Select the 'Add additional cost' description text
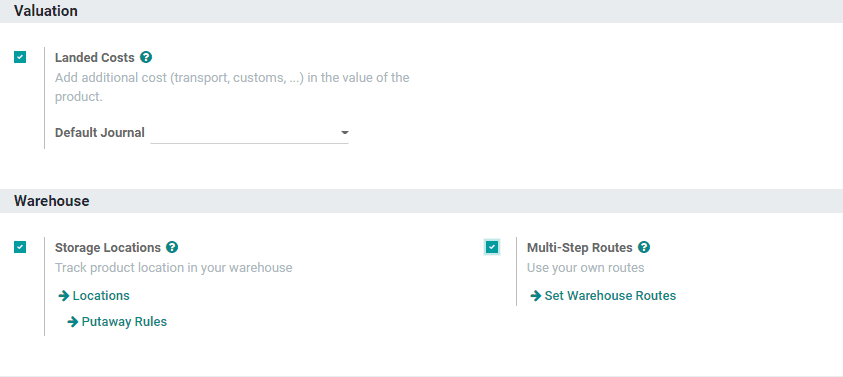Viewport: 843px width, 377px height. tap(232, 88)
